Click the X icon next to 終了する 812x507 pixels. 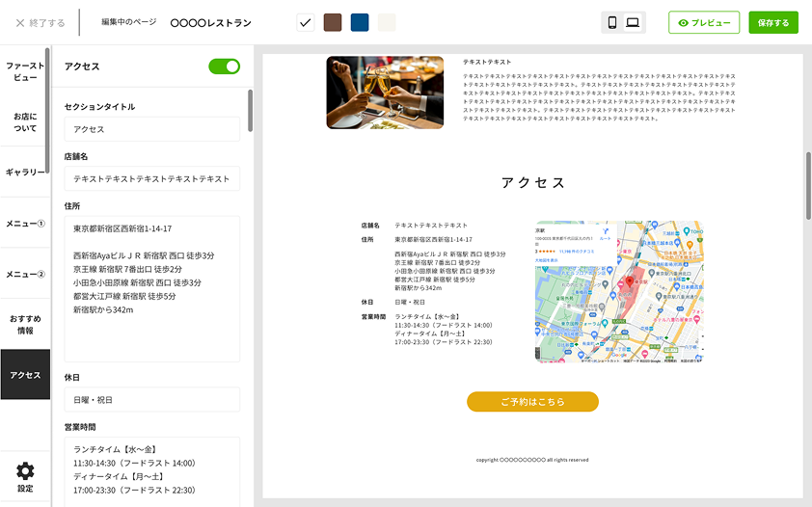click(19, 22)
